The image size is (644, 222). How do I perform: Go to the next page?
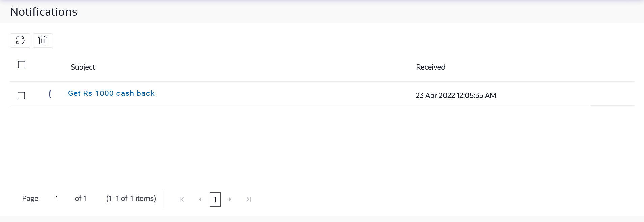[230, 199]
